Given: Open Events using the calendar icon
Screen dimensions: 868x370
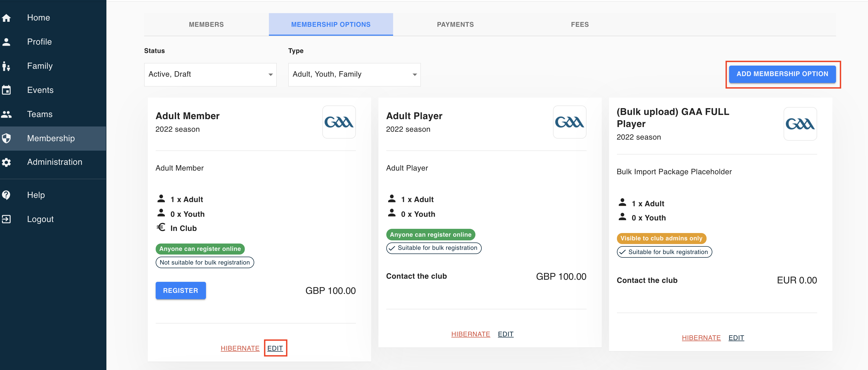Looking at the screenshot, I should pyautogui.click(x=6, y=90).
